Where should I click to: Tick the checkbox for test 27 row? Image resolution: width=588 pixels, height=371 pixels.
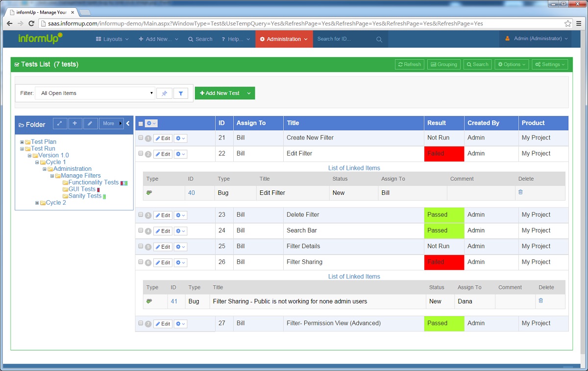141,324
